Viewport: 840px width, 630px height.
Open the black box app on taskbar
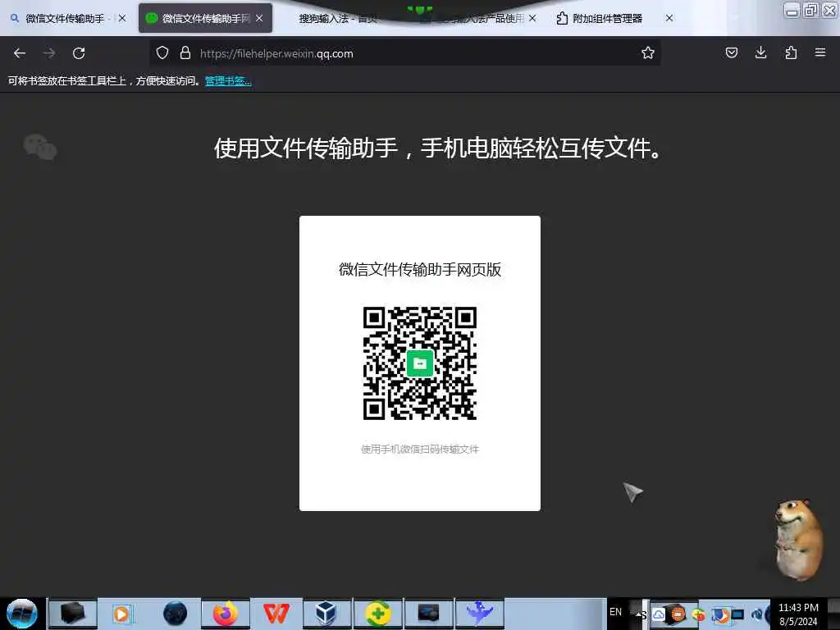tap(73, 614)
